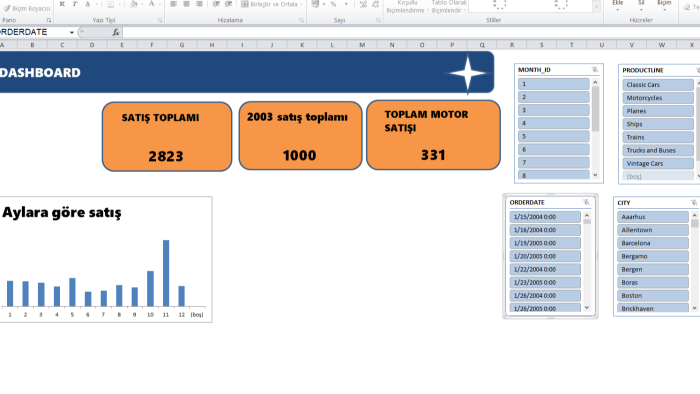Filter by Aaarhus in the CITY slicer
Screen dimensions: 700x394
pyautogui.click(x=653, y=217)
